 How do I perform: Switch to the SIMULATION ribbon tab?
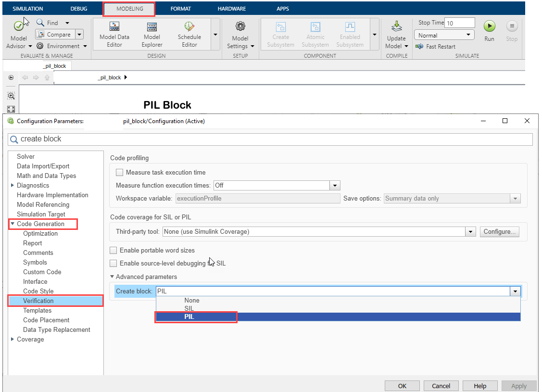click(27, 9)
